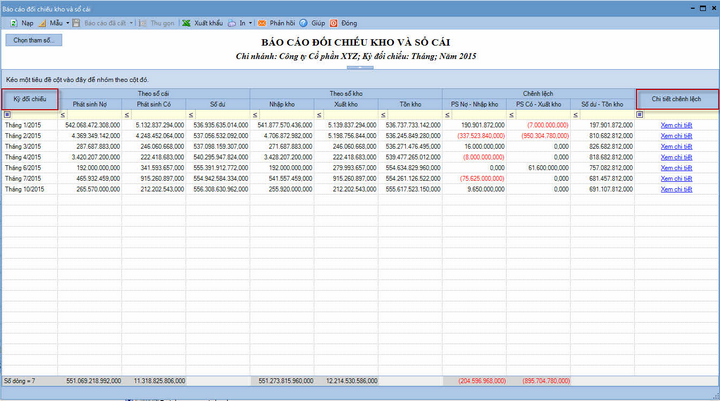Viewport: 720px width, 401px height.
Task: Click the Theo sổ kho band header
Action: click(x=346, y=94)
